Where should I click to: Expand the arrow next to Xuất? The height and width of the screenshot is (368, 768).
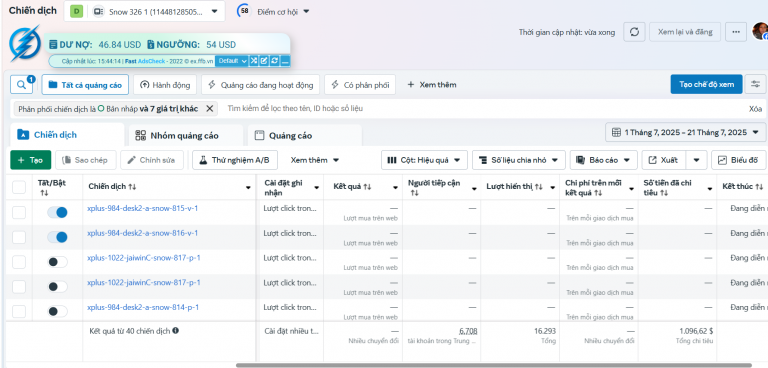point(696,160)
